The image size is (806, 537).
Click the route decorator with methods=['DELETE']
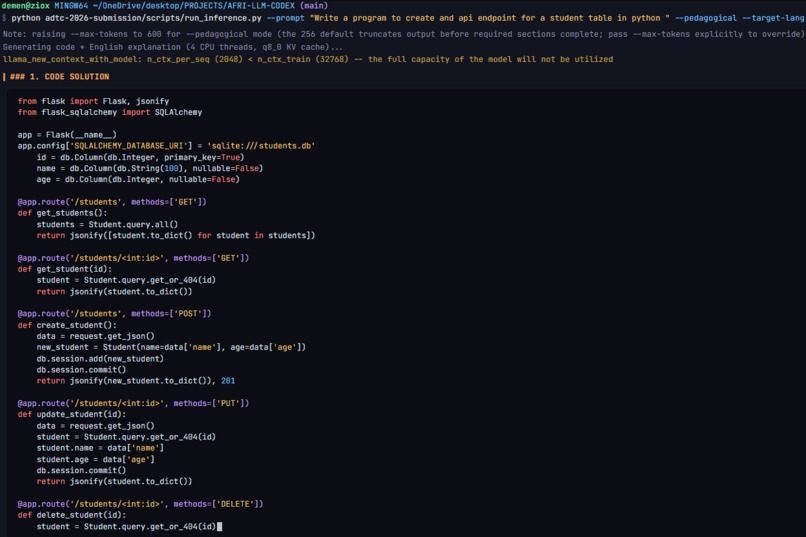point(140,504)
